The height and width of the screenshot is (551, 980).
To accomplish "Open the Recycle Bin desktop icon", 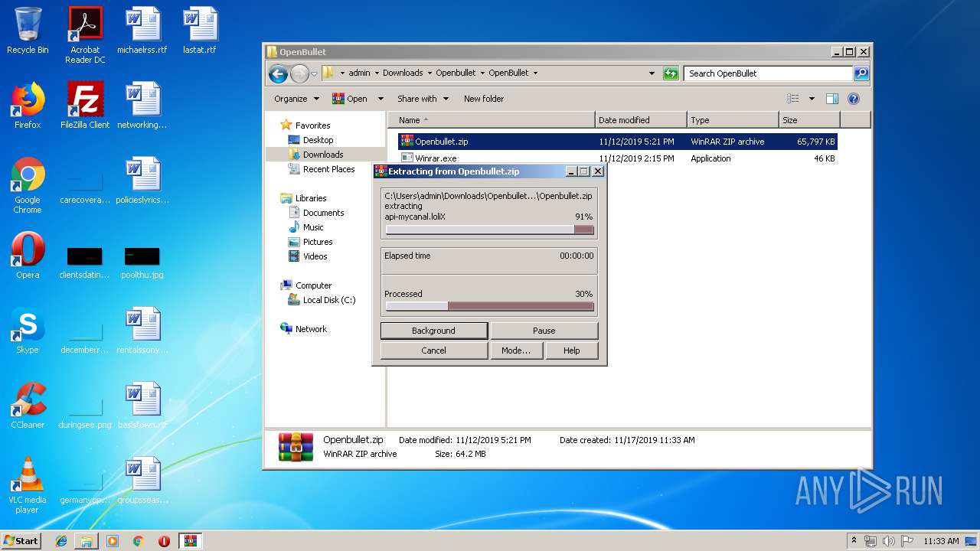I will pyautogui.click(x=28, y=31).
